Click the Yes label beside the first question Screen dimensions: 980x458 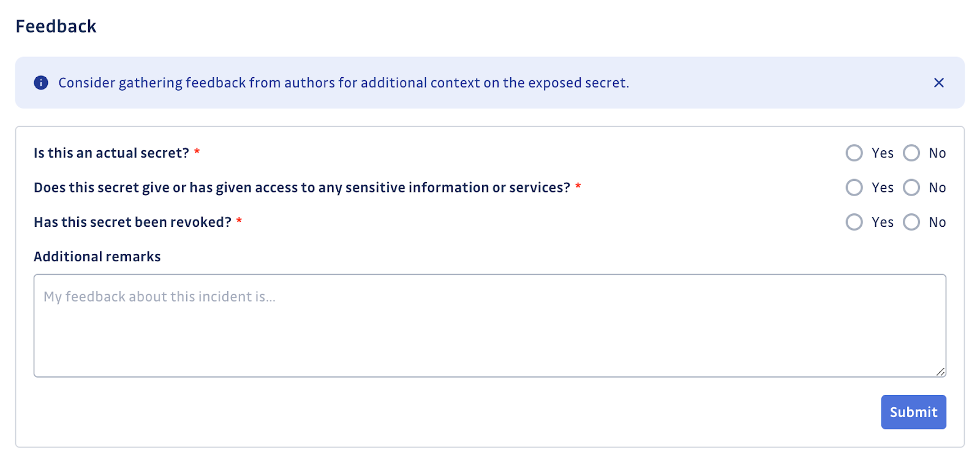tap(882, 153)
